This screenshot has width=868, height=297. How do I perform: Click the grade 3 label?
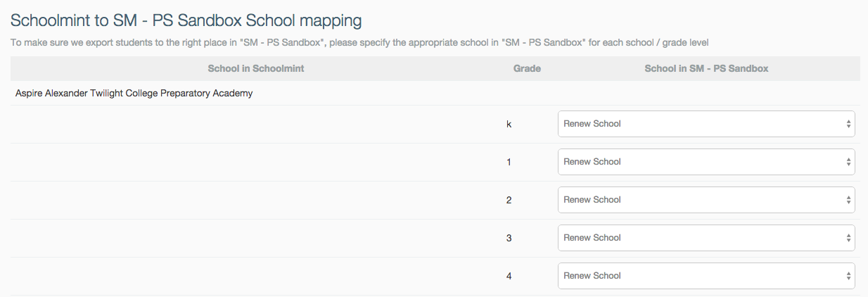tap(509, 239)
